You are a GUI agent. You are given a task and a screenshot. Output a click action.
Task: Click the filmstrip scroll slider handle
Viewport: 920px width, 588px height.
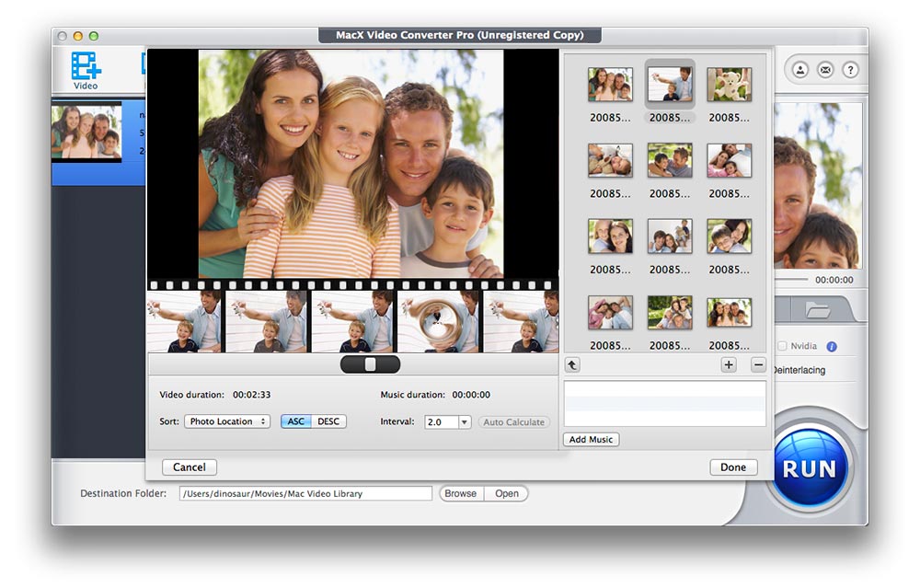tap(370, 364)
